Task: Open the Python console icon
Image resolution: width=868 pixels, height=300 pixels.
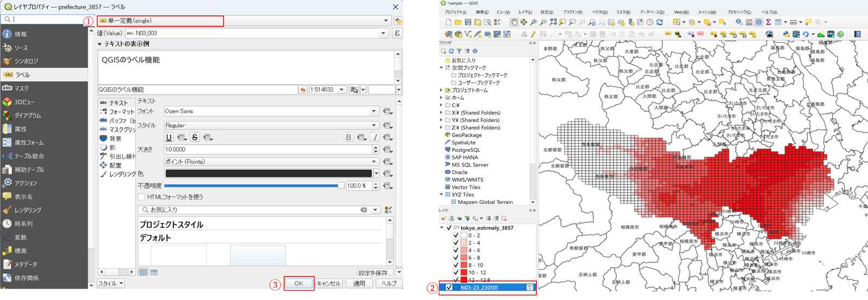Action: 786,34
